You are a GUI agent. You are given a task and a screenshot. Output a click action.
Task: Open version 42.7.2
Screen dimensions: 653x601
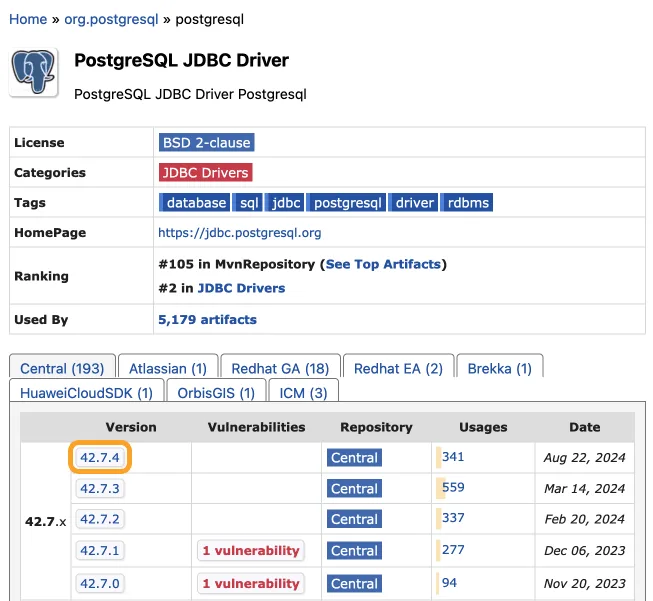coord(100,519)
